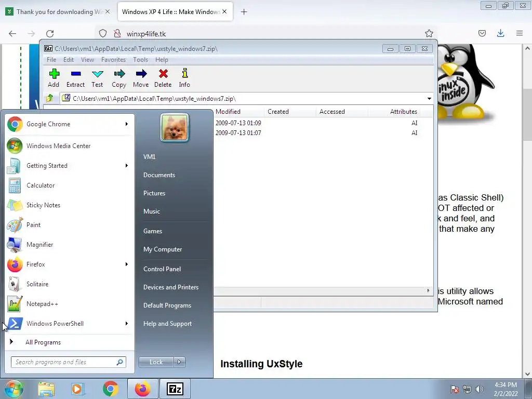This screenshot has width=532, height=399.
Task: Open Documents from Start menu
Action: pyautogui.click(x=159, y=175)
